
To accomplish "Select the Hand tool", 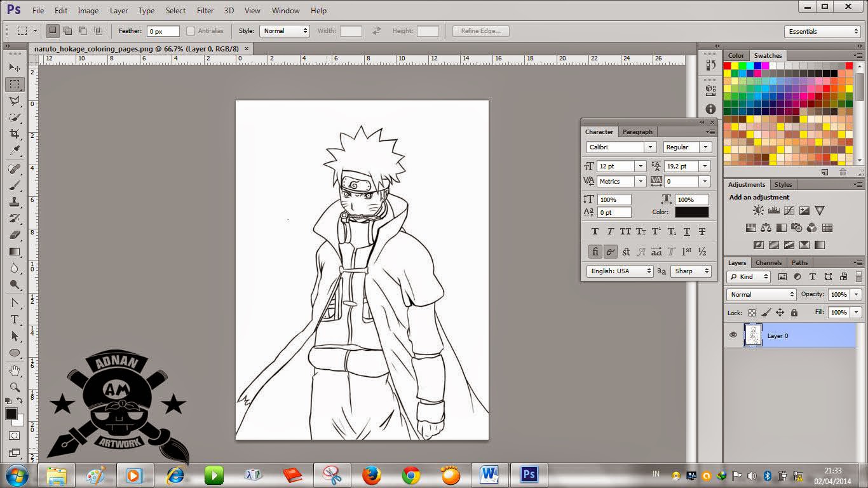I will (x=14, y=370).
